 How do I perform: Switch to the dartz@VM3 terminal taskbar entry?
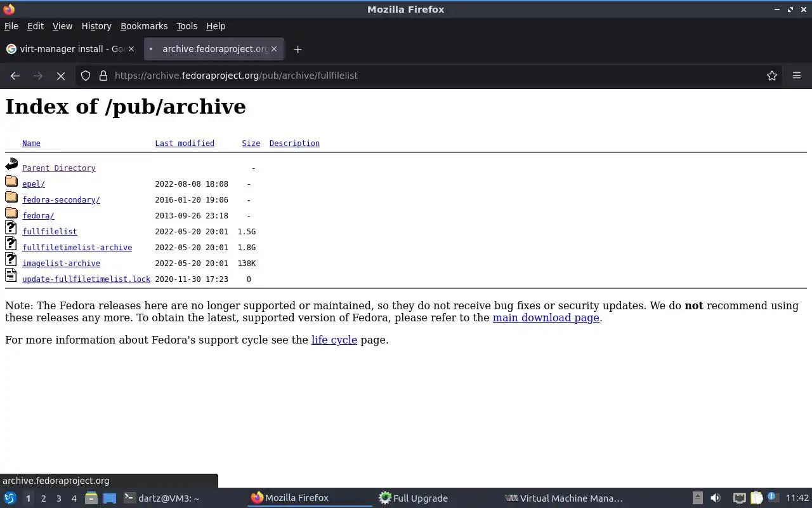183,498
